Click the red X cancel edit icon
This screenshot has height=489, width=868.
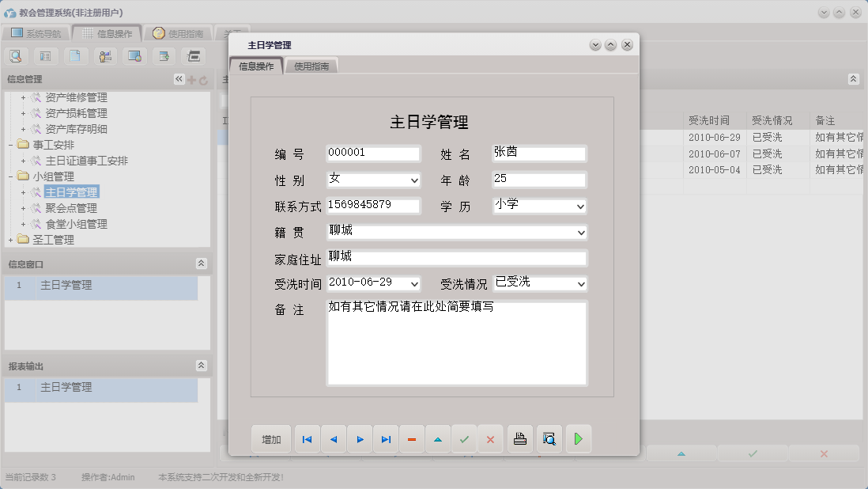490,439
